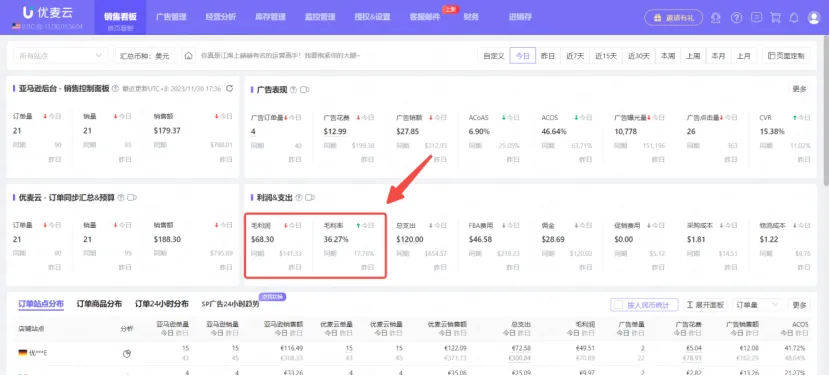Click the ACOS 46.64% value
830x376 pixels.
[554, 131]
